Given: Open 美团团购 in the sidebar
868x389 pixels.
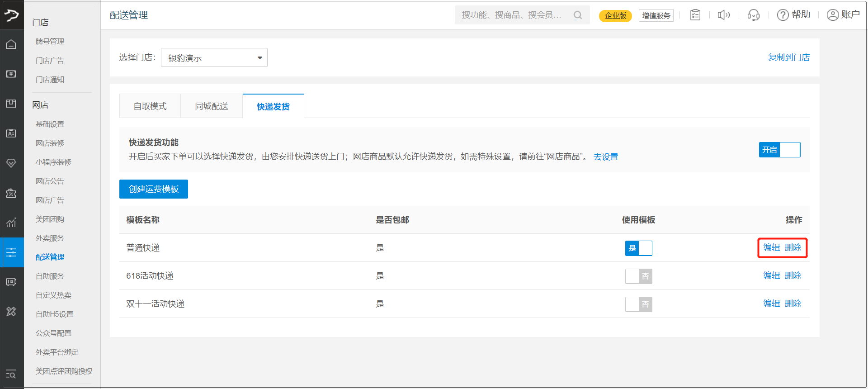Looking at the screenshot, I should tap(50, 219).
